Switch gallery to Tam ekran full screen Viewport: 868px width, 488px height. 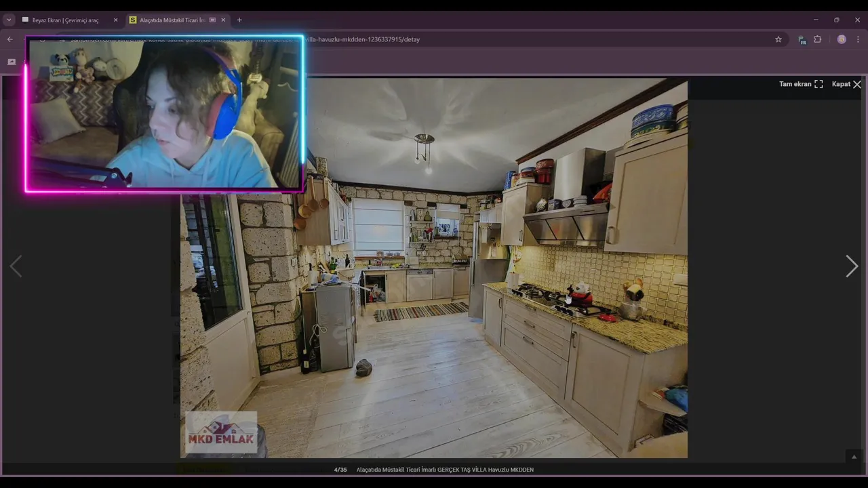801,84
